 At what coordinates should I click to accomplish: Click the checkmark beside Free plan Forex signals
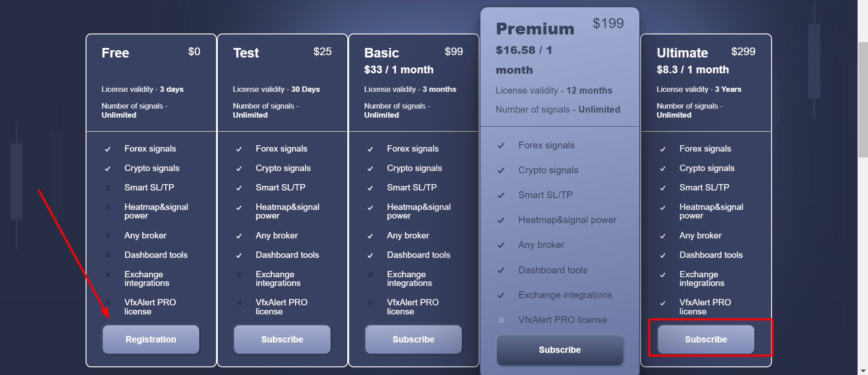pos(108,149)
